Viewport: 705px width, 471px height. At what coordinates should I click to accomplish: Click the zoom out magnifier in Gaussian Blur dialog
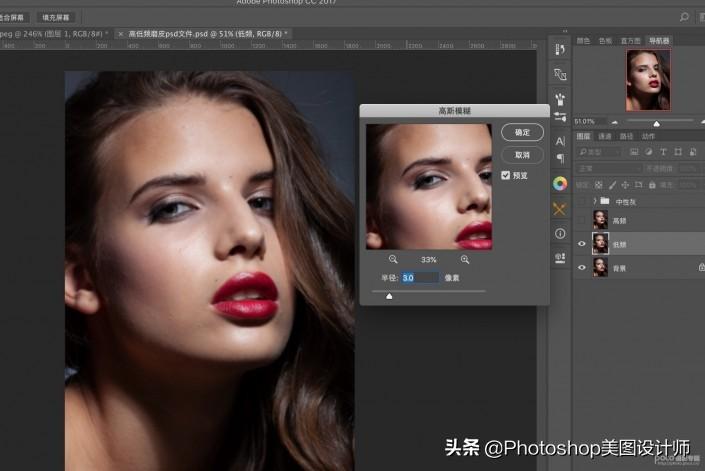tap(393, 259)
